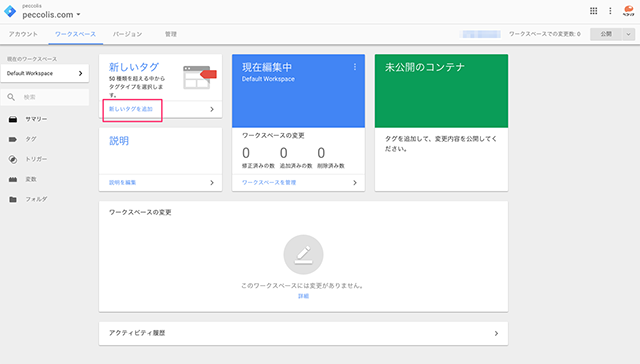The height and width of the screenshot is (364, 640).
Task: Click the 新しいタグ card heading
Action: pos(134,67)
